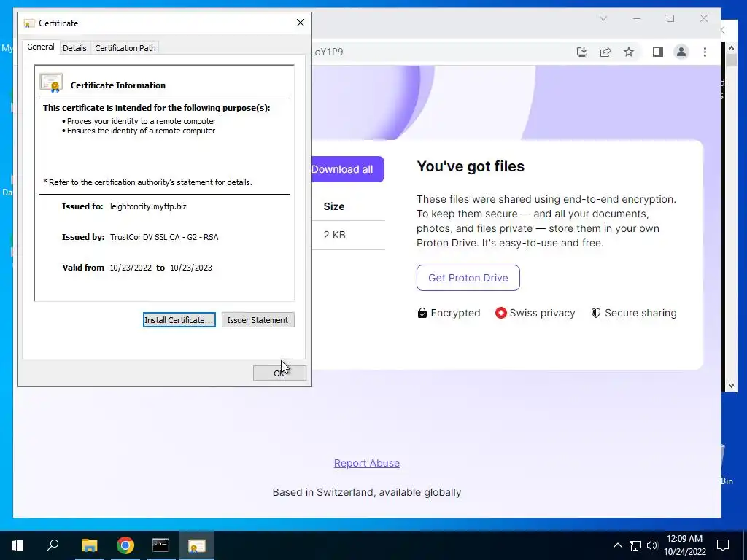Click the Secure sharing shield icon
This screenshot has width=747, height=560.
click(595, 313)
